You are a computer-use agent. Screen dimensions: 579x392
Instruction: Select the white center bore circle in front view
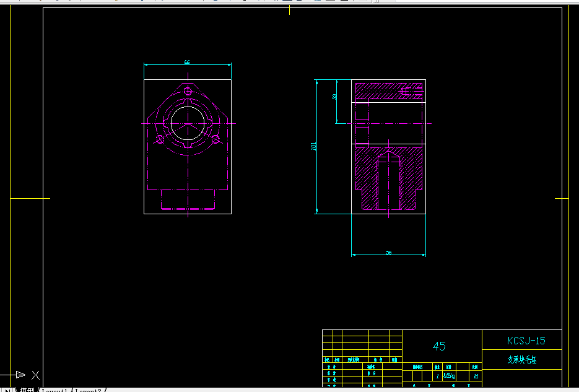click(x=188, y=123)
